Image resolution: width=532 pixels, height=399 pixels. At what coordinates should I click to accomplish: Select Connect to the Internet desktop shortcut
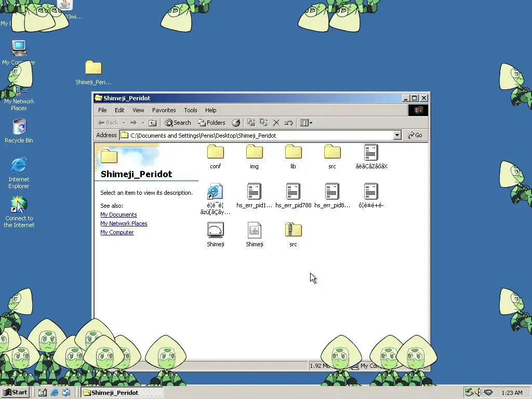click(x=19, y=212)
